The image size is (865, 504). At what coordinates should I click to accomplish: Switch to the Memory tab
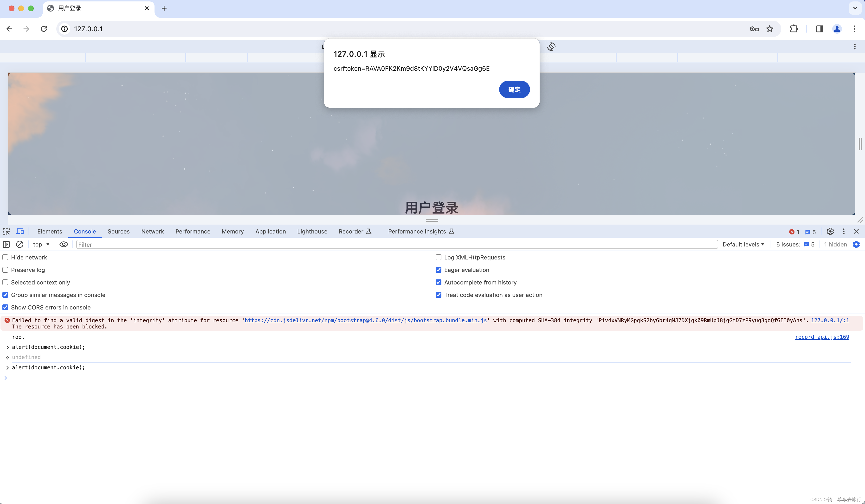[233, 231]
